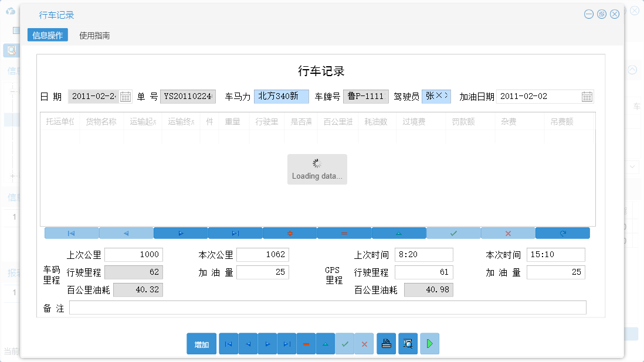Go to the previous record on the bottom toolbar

click(x=248, y=344)
